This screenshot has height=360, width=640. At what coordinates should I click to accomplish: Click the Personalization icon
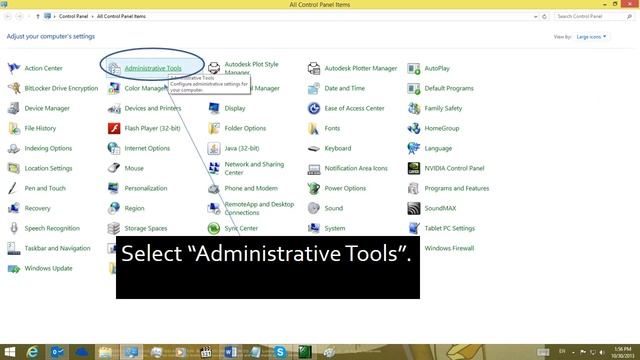(x=114, y=188)
